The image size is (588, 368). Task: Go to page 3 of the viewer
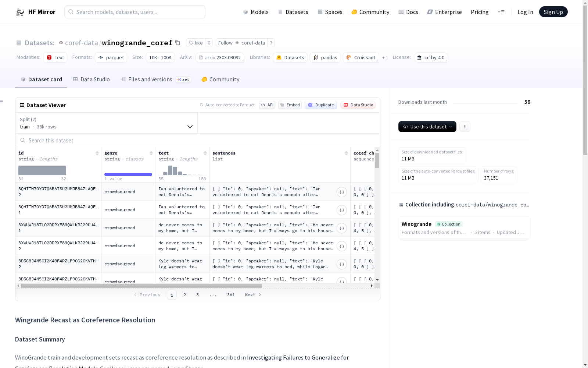tap(197, 295)
